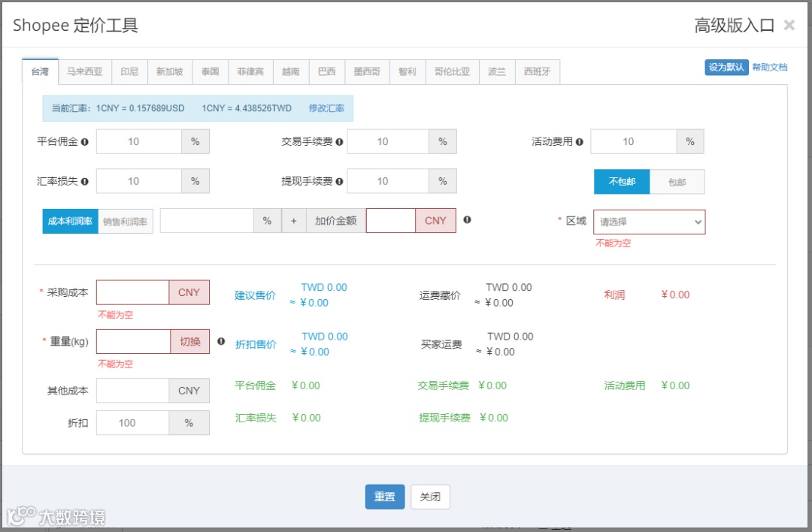Focus the 交易手续费 percent input
This screenshot has width=812, height=532.
(x=388, y=142)
